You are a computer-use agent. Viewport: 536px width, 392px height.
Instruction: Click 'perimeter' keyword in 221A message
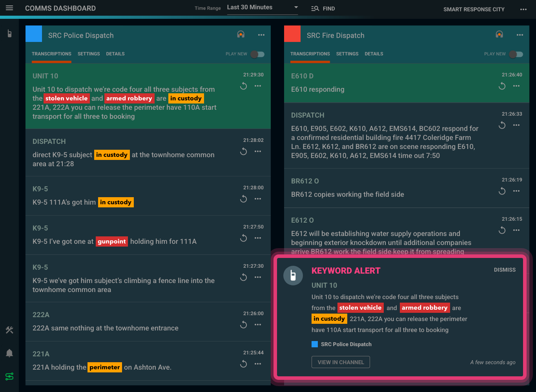click(x=105, y=367)
